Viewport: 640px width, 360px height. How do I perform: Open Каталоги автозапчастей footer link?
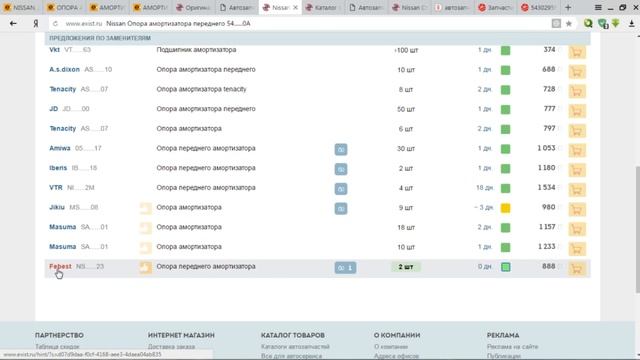point(295,347)
